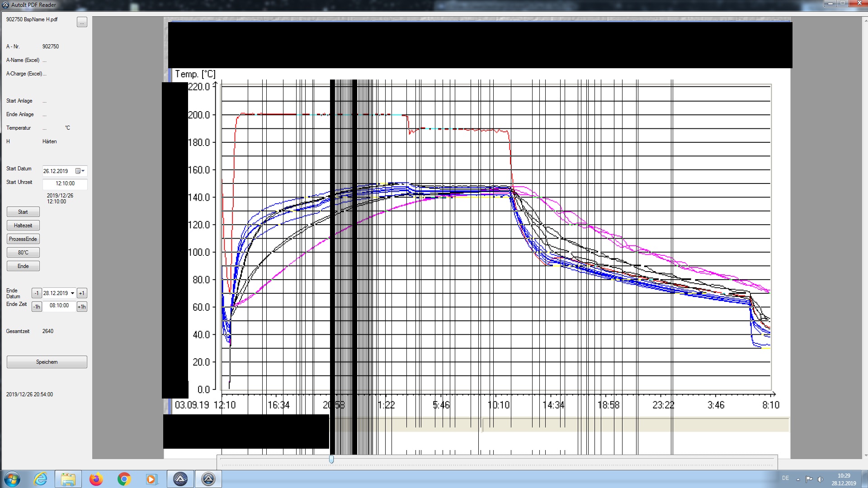Click the file browse '...' button

click(x=82, y=22)
